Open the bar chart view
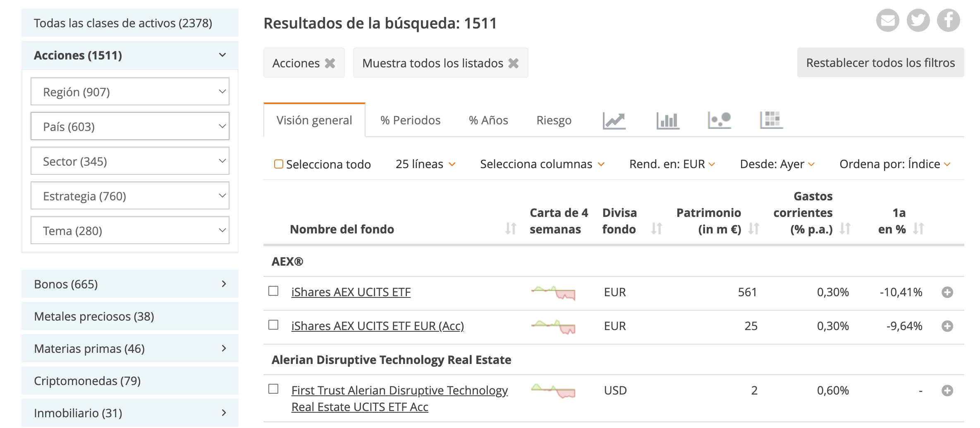Screen dimensions: 980x428 click(667, 120)
